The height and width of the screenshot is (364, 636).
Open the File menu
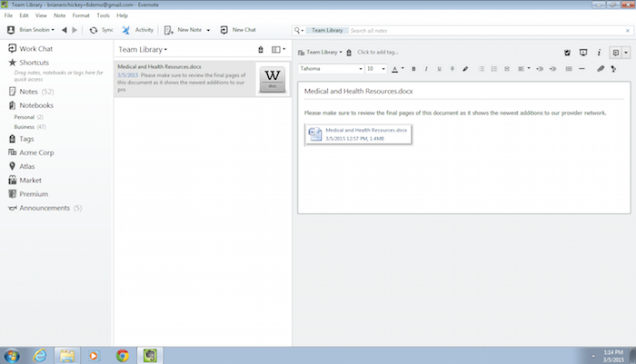pyautogui.click(x=8, y=15)
